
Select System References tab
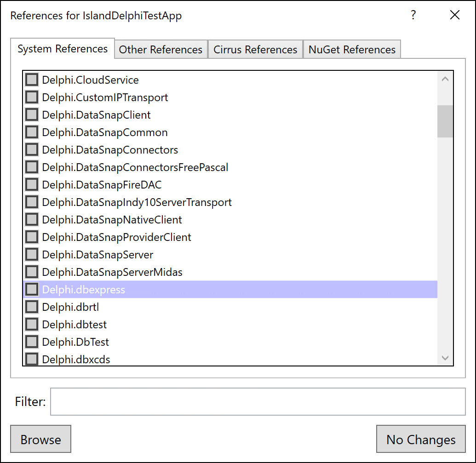(63, 49)
